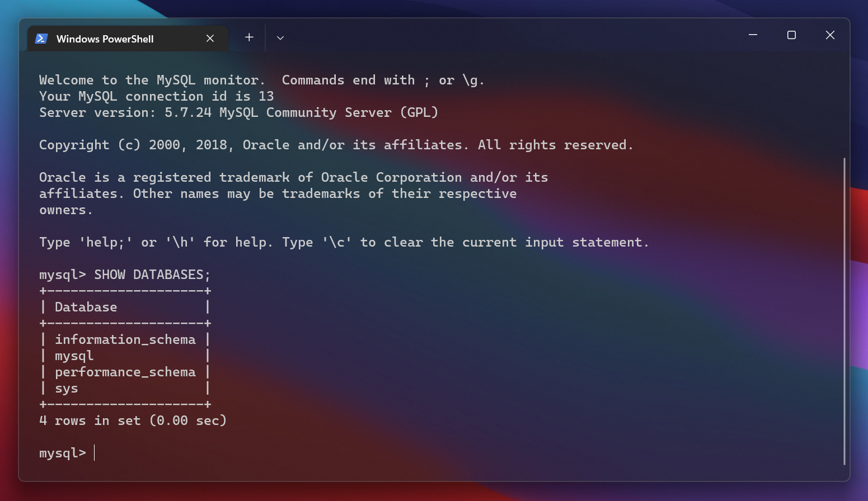Click the Database column header
This screenshot has height=501, width=868.
pos(86,308)
